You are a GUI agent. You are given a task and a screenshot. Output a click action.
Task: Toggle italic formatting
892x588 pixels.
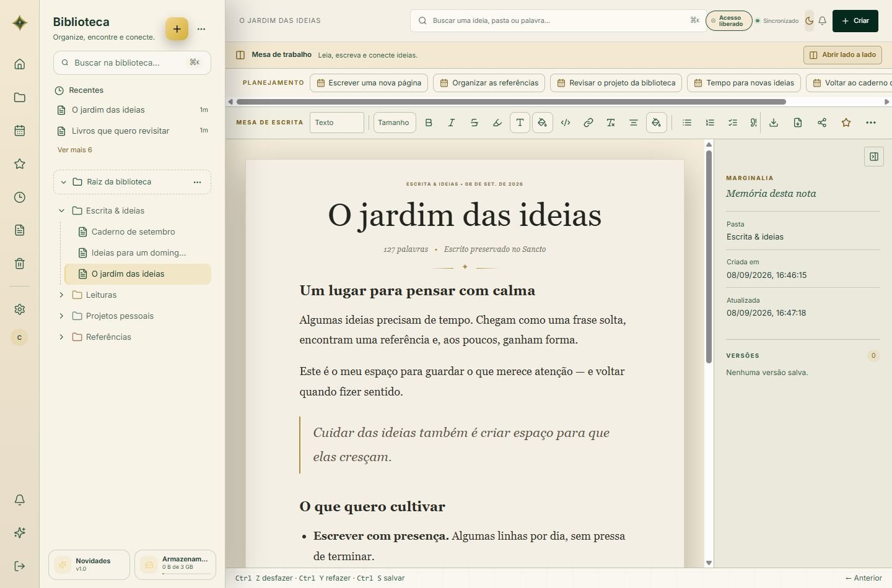(x=452, y=123)
